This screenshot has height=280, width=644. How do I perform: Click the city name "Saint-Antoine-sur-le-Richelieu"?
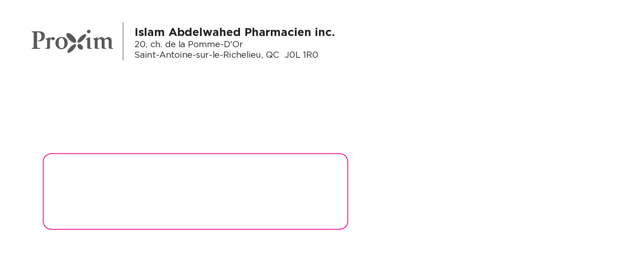198,55
